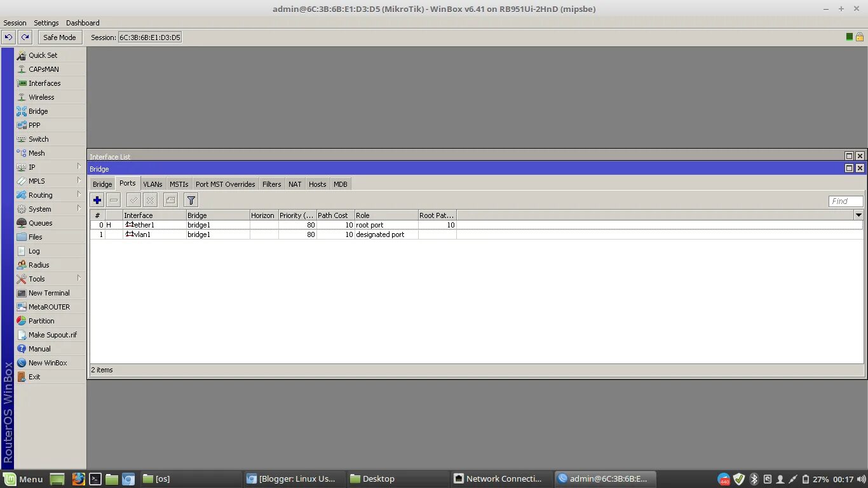Screen dimensions: 868x488
Task: Open the Manual
Action: click(x=50, y=349)
